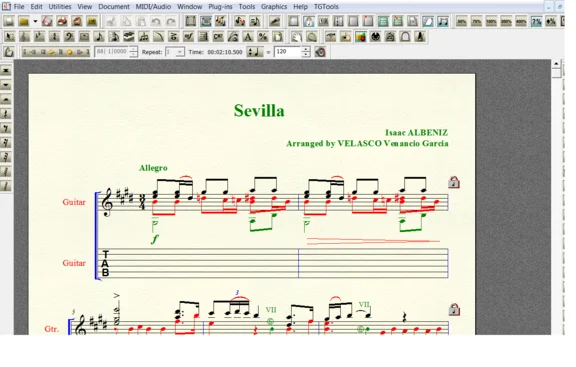576x367 pixels.
Task: Toggle the padlock icon beside first system
Action: tap(454, 182)
